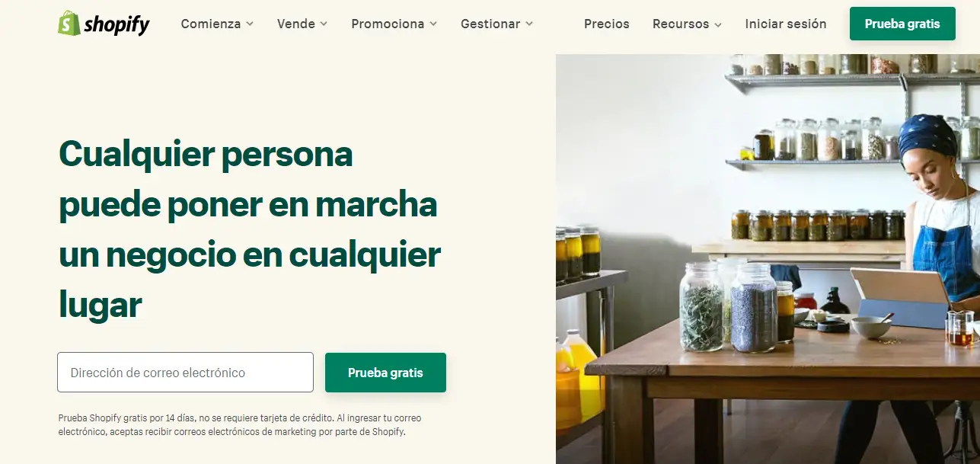Open the Comienza menu
This screenshot has width=980, height=464.
coord(218,24)
